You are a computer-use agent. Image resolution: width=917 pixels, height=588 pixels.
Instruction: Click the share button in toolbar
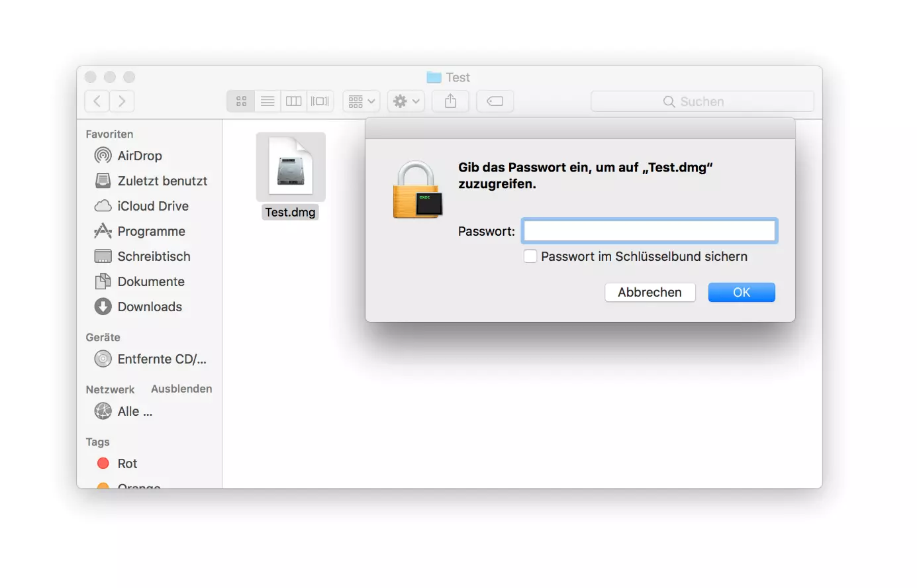click(450, 101)
